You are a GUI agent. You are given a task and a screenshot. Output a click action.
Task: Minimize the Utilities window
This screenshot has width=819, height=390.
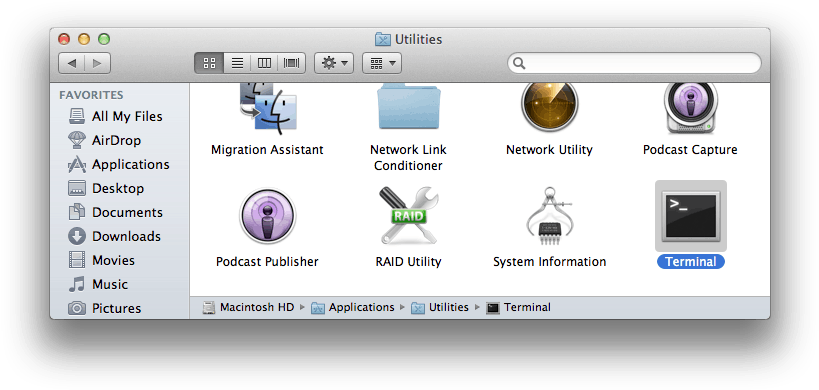point(84,39)
